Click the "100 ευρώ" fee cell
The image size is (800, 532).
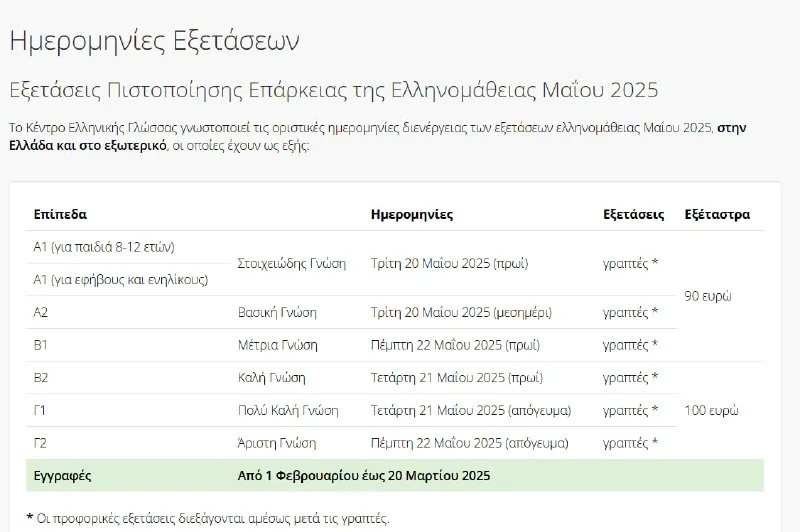tap(711, 410)
